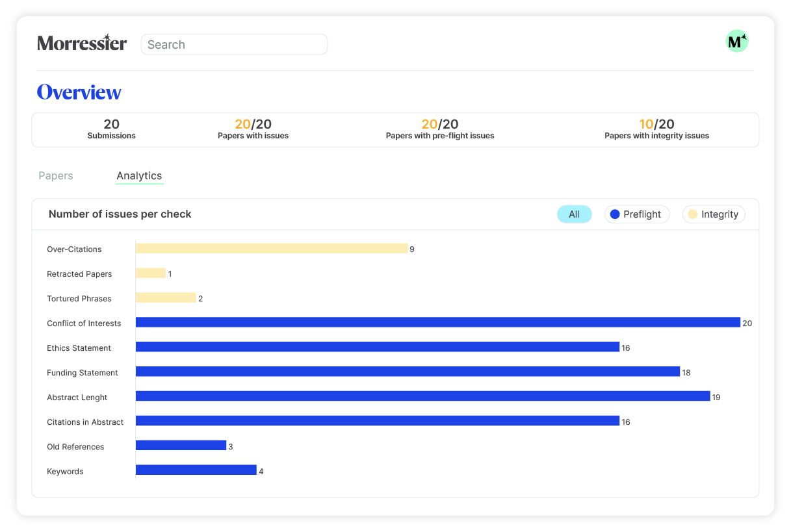The width and height of the screenshot is (791, 532).
Task: Switch to the Papers tab
Action: pos(56,175)
